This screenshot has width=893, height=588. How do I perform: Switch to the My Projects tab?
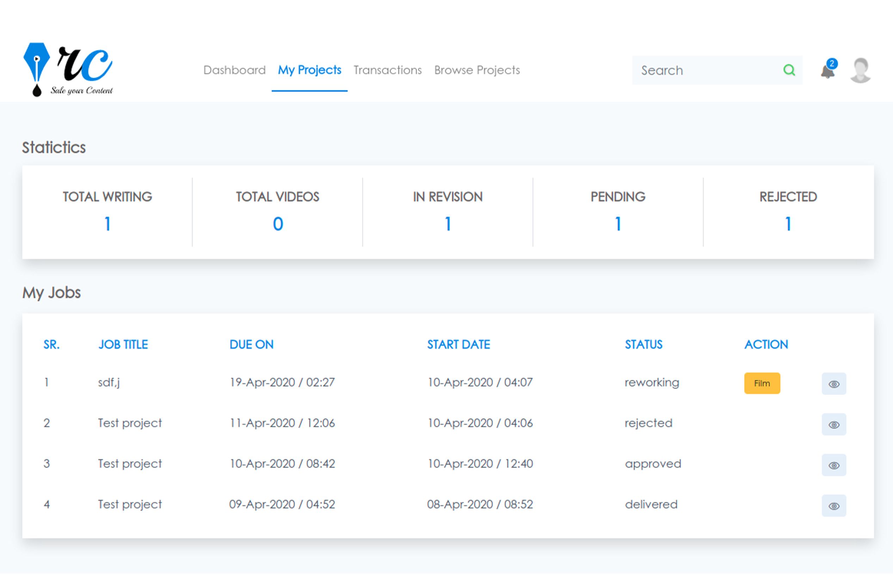click(309, 70)
